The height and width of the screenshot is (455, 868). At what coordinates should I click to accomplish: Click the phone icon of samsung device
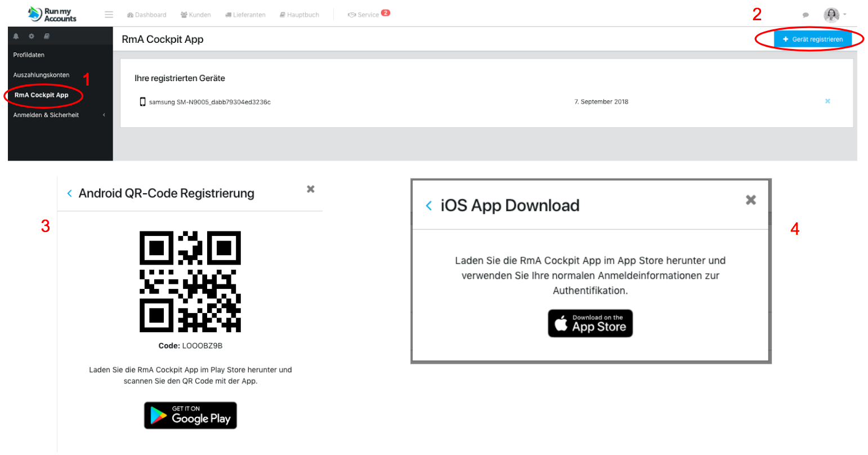pyautogui.click(x=142, y=101)
